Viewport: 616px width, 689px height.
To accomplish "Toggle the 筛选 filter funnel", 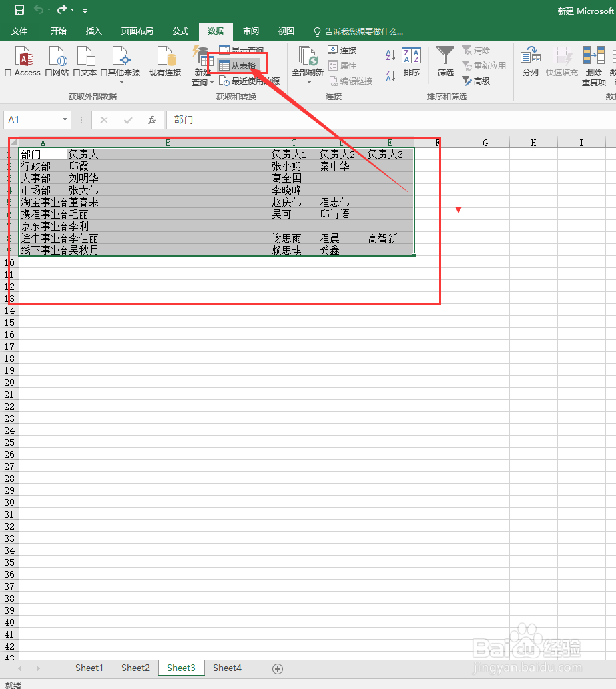I will tap(446, 61).
